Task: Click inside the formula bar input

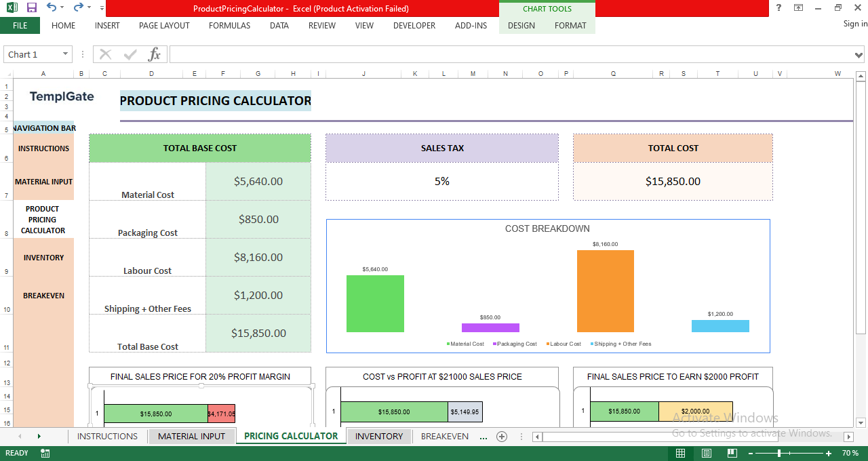Action: (x=511, y=54)
